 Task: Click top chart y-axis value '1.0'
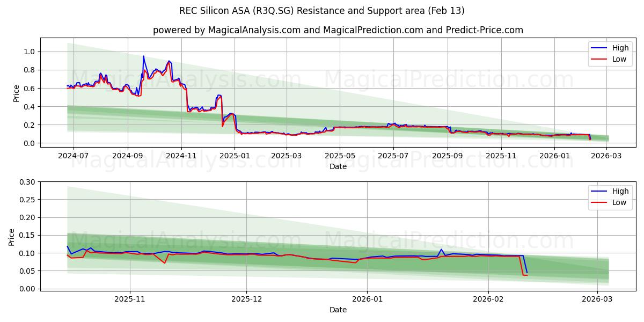tap(30, 52)
